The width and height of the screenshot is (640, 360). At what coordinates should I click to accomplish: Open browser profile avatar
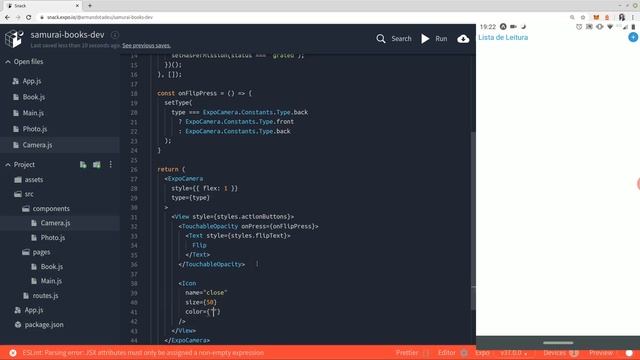coord(622,18)
